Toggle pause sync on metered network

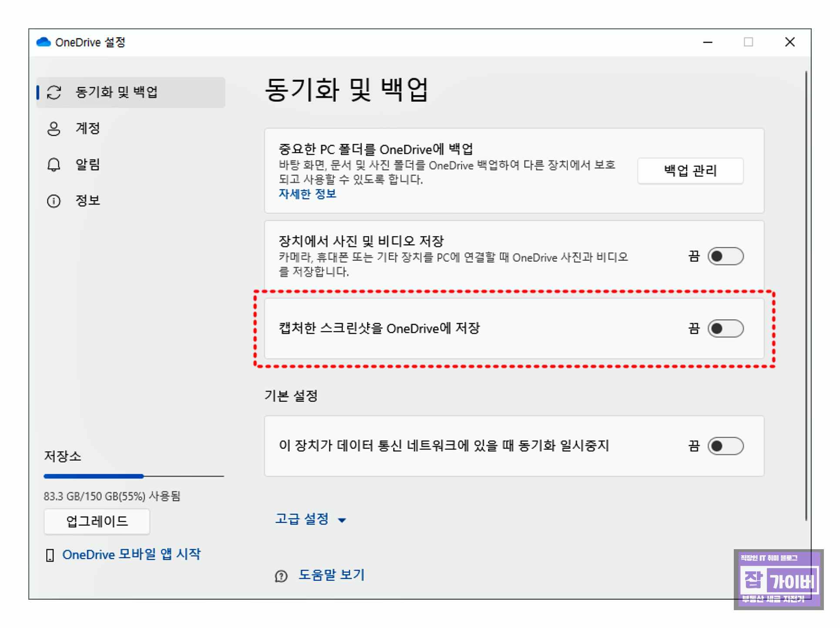pos(725,446)
